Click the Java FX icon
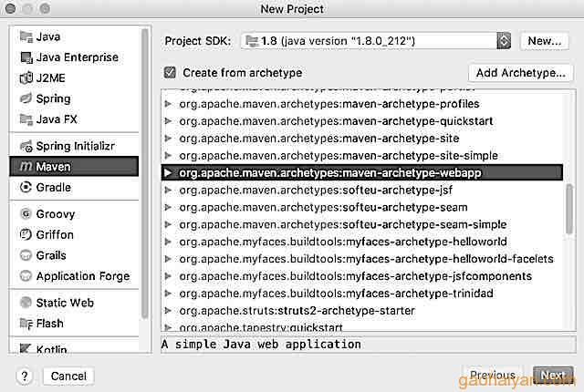 [26, 119]
